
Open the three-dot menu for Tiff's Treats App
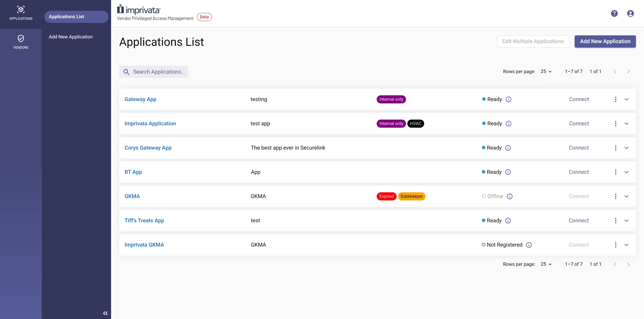(616, 221)
